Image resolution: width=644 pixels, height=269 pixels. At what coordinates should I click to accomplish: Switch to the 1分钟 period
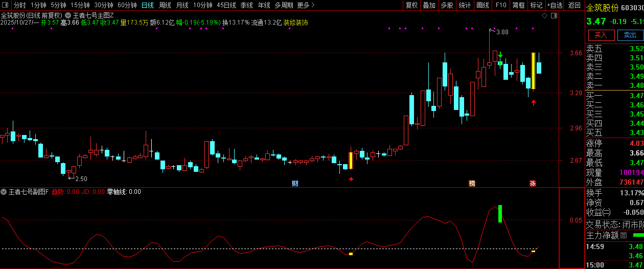tap(38, 5)
